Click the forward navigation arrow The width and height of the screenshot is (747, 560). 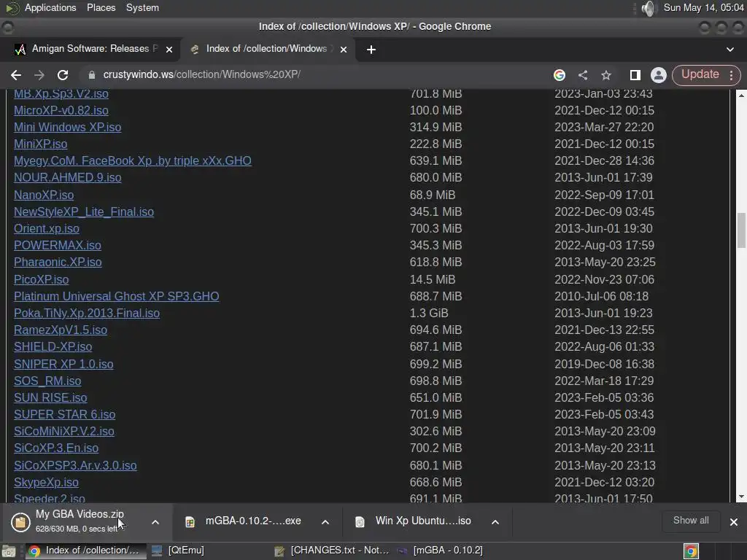(x=39, y=75)
